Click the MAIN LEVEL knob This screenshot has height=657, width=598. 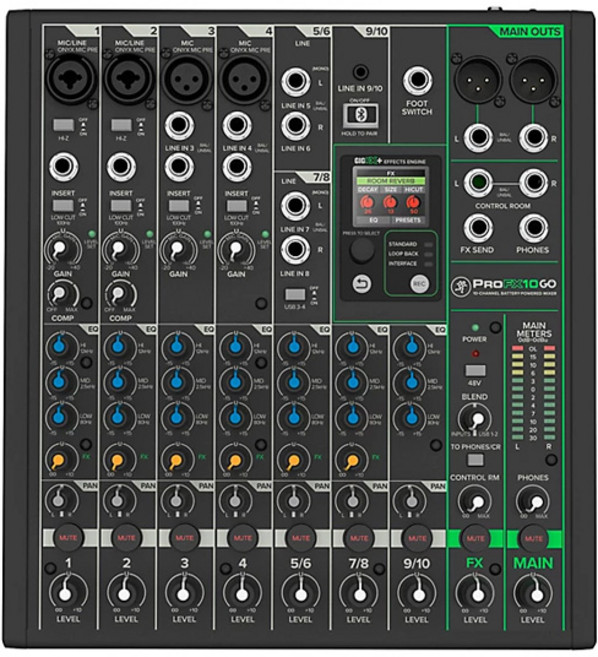(x=533, y=593)
